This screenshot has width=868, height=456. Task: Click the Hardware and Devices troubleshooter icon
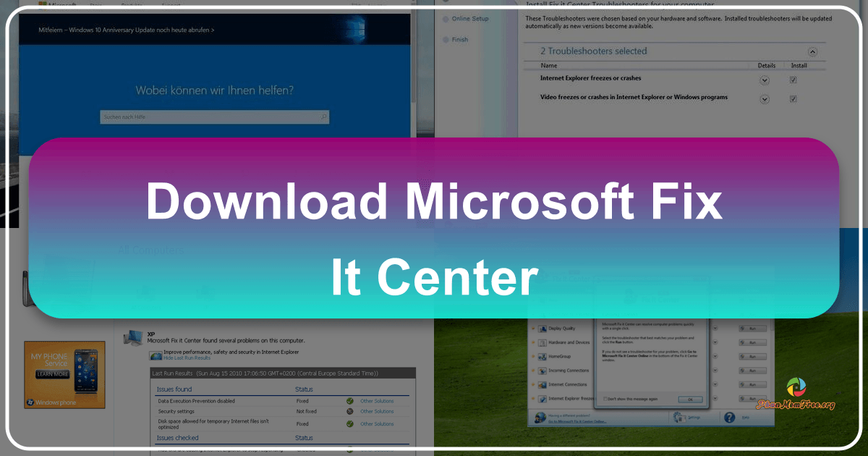tap(542, 342)
